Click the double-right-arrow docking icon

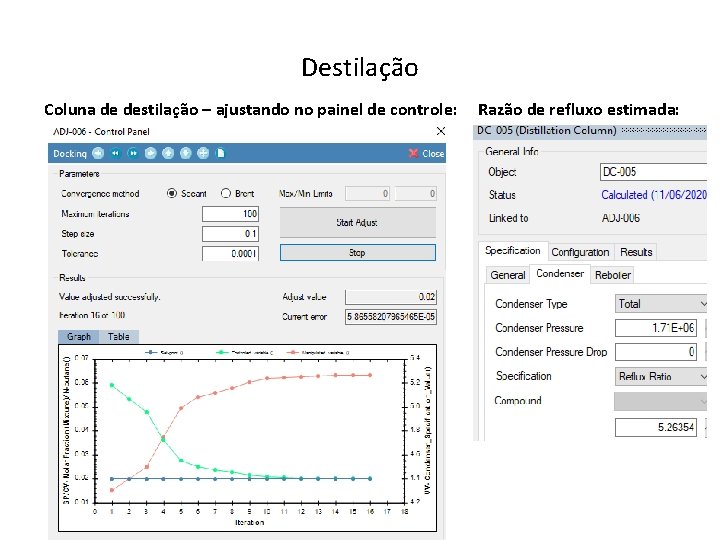click(133, 153)
